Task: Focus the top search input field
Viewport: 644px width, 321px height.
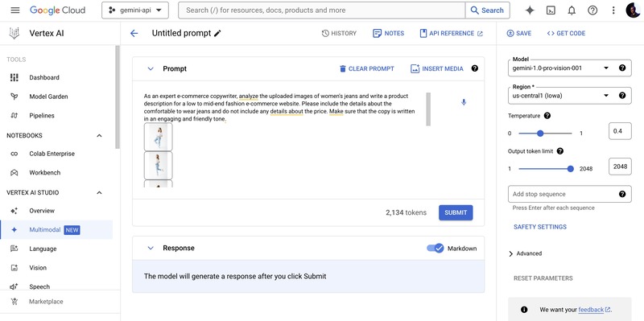Action: click(321, 10)
